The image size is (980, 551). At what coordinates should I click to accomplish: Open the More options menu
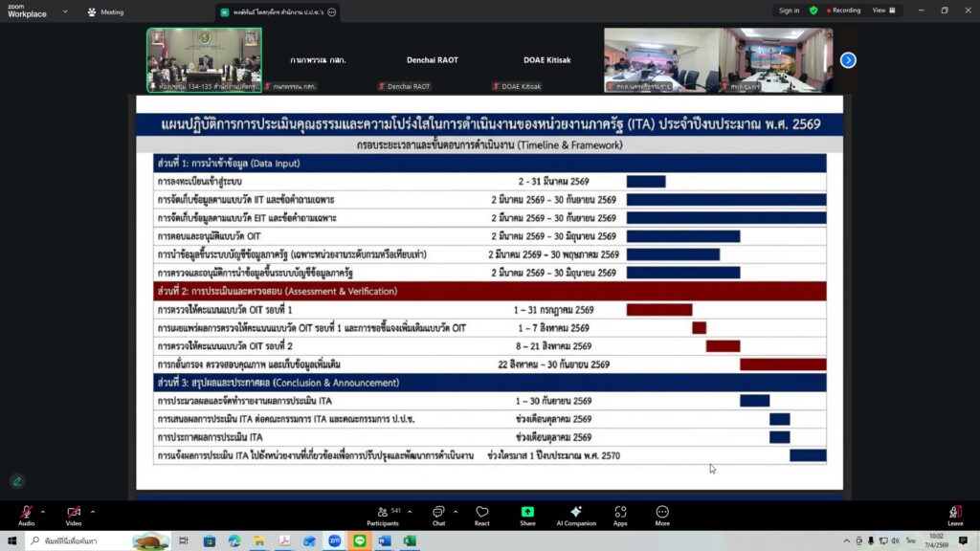(662, 515)
